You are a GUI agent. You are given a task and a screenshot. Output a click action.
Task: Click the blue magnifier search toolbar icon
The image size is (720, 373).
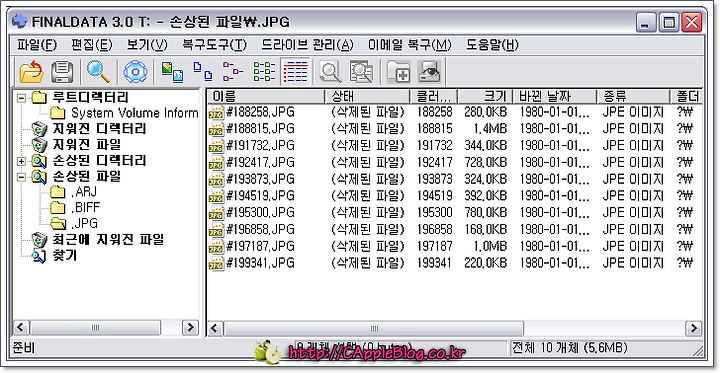point(98,72)
